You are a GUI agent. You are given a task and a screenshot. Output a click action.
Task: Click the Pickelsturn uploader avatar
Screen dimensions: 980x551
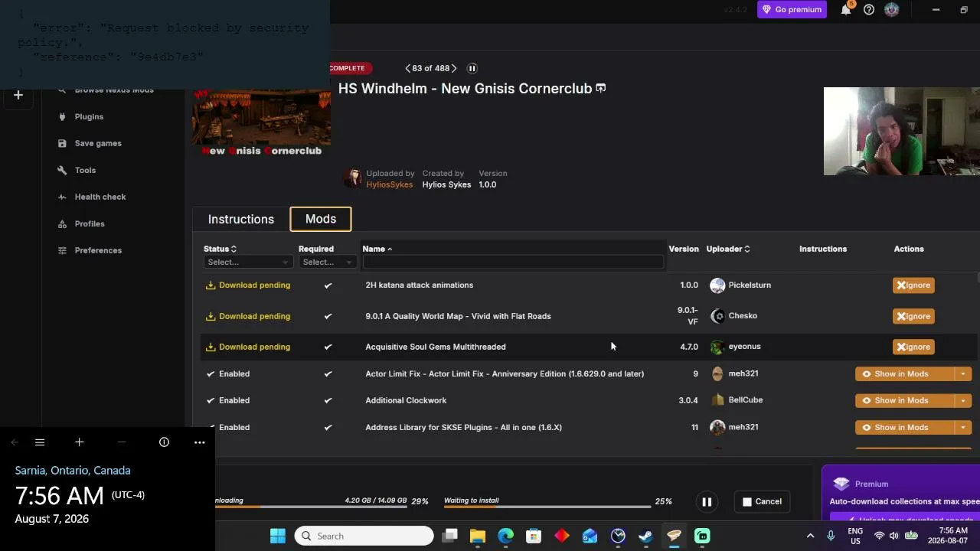point(717,285)
